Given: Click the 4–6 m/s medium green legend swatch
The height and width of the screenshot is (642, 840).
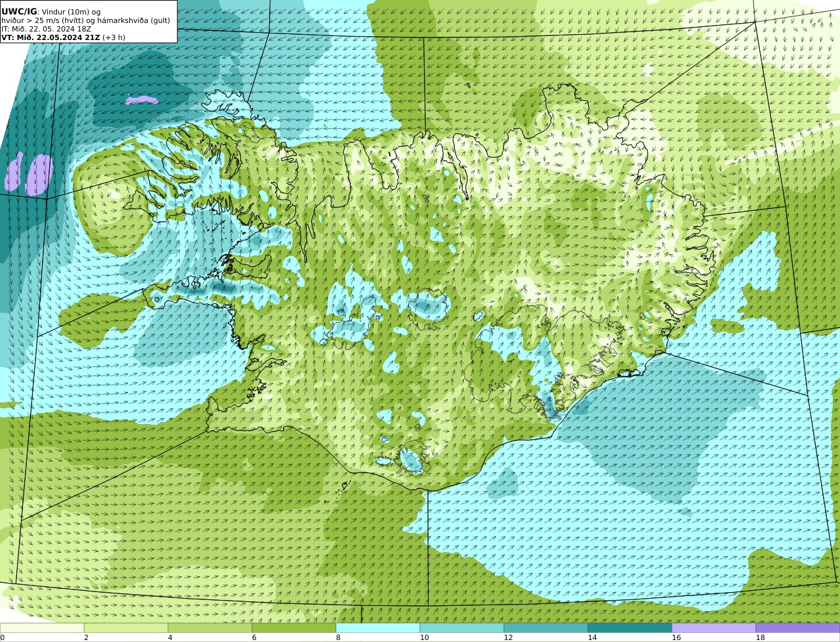Looking at the screenshot, I should pos(210,628).
